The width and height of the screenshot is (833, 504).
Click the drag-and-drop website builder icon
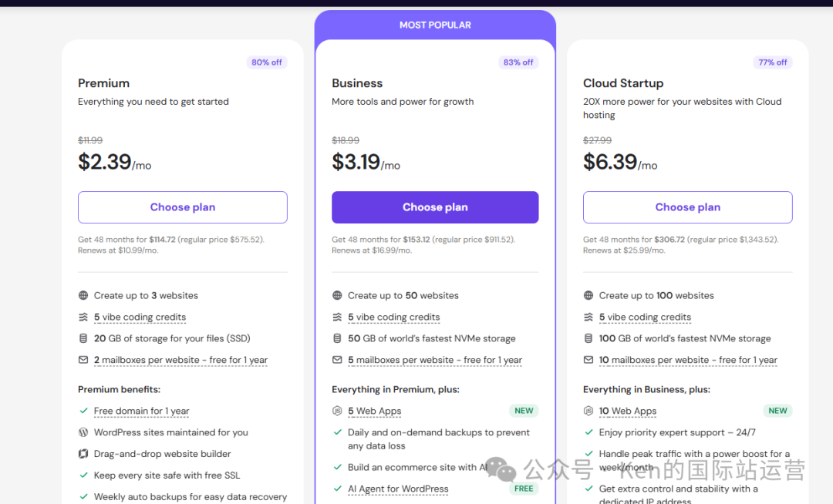83,454
